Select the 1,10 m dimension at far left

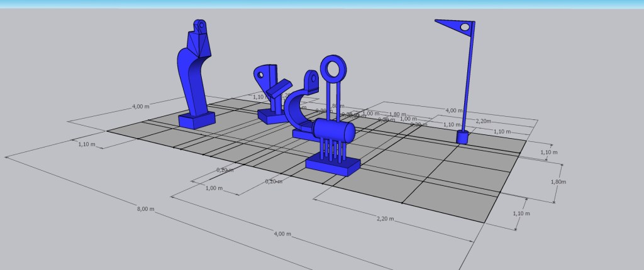(x=86, y=144)
